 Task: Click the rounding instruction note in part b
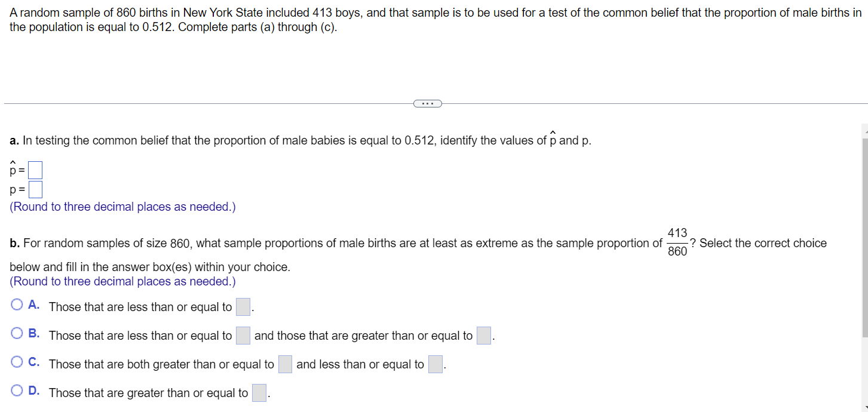point(121,281)
